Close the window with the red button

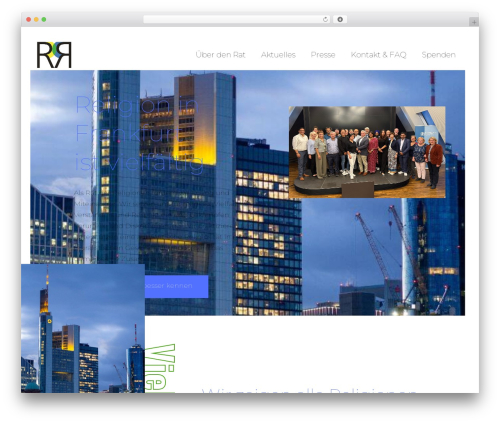click(29, 20)
